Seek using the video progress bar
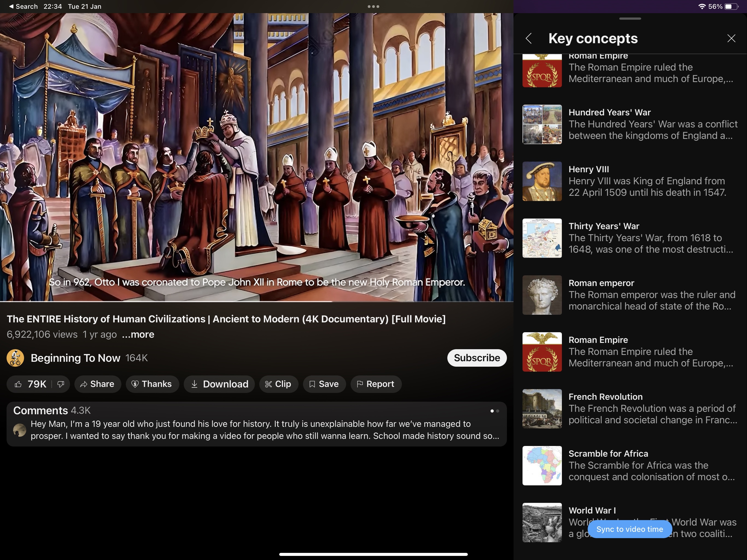The width and height of the screenshot is (747, 560). (257, 301)
